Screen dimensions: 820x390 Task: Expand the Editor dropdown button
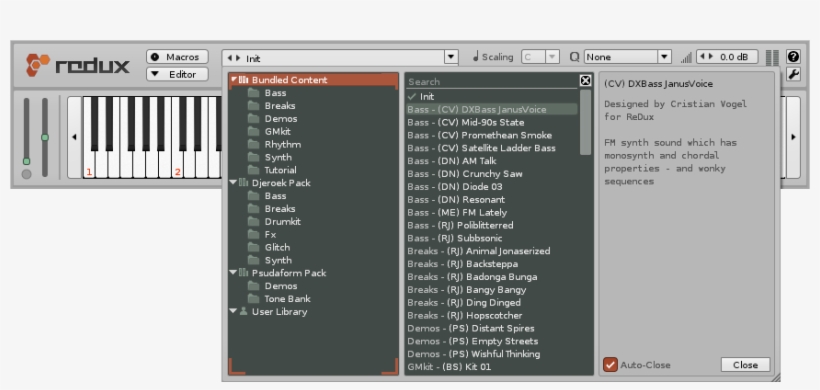coord(177,74)
